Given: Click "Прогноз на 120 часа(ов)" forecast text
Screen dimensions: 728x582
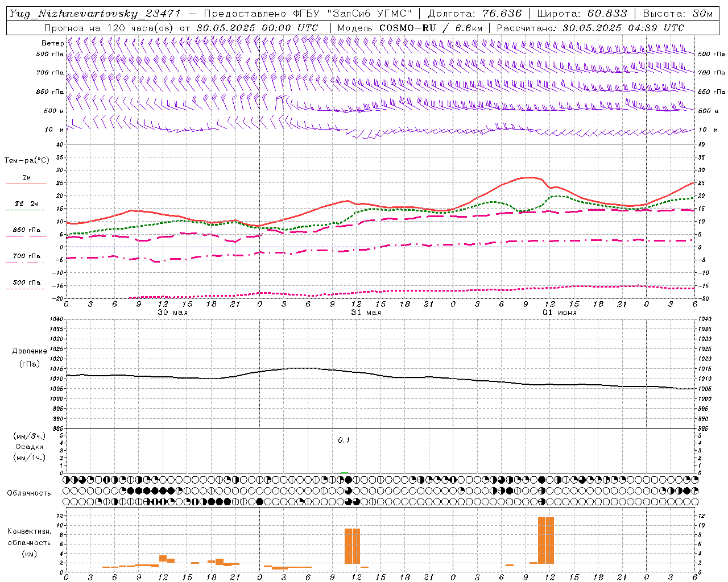Looking at the screenshot, I should click(x=110, y=28).
